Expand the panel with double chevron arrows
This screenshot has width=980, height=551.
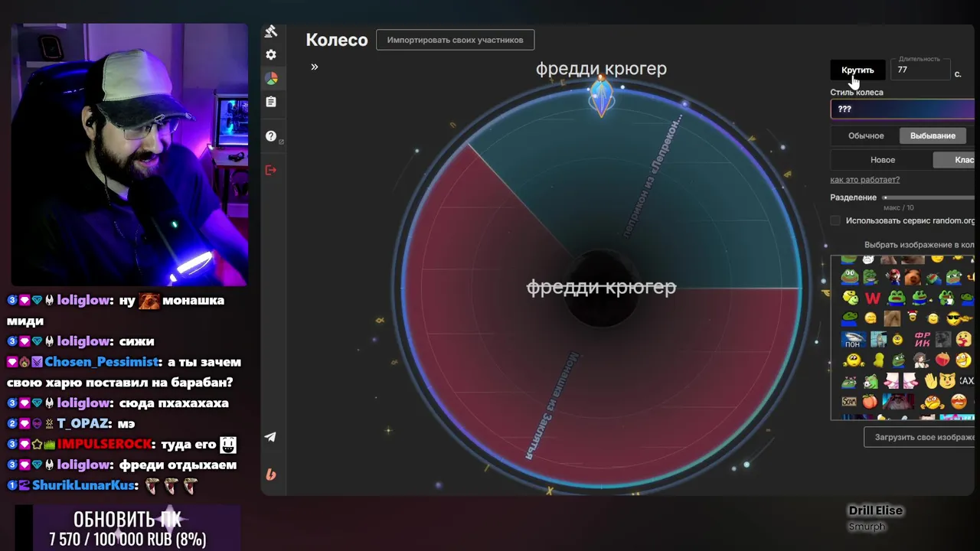314,67
